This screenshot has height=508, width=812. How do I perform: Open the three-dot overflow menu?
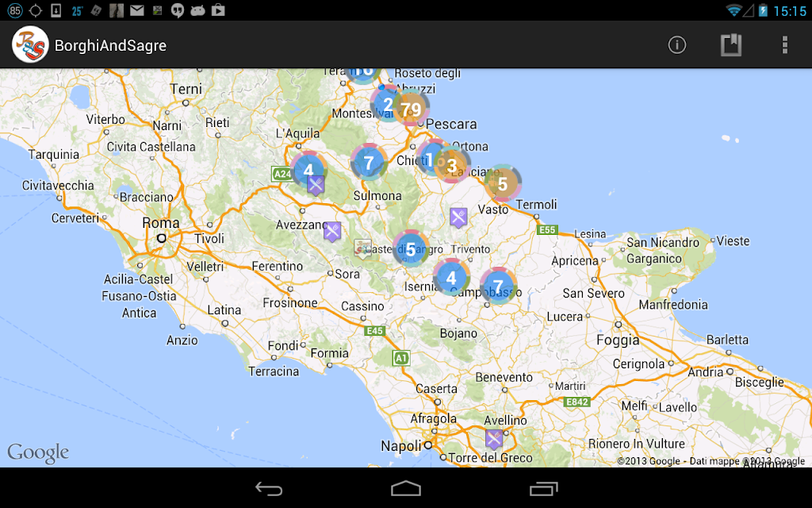(x=784, y=45)
